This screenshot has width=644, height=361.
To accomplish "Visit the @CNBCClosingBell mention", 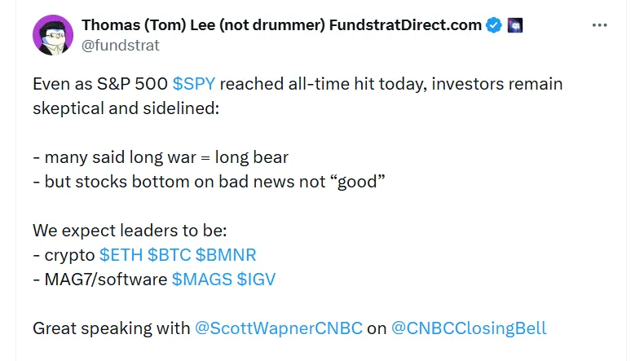I will click(469, 328).
